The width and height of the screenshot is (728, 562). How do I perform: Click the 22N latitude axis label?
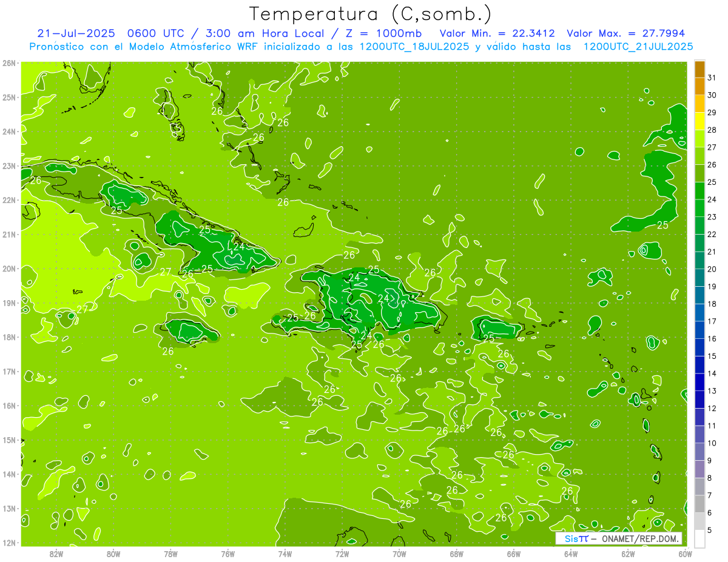tap(8, 200)
